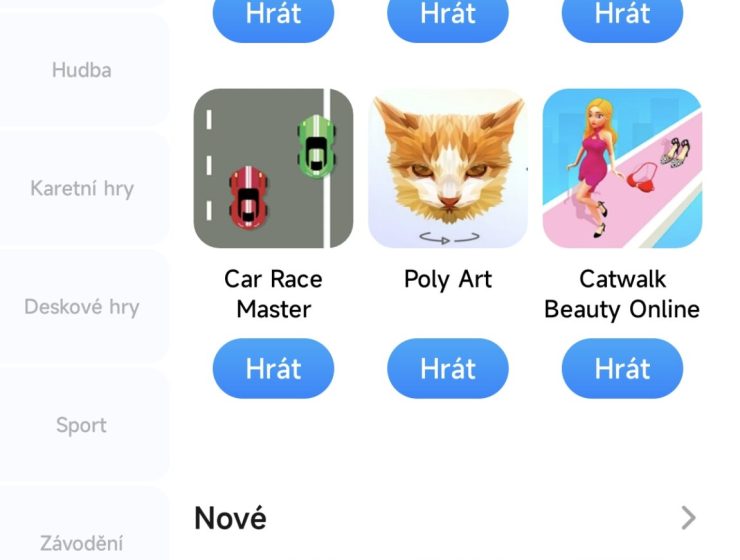Click Hrát under Poly Art
The image size is (740, 560).
[x=448, y=368]
